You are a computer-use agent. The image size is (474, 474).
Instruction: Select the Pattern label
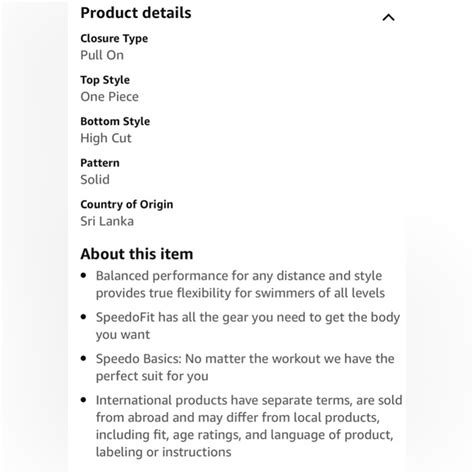tap(100, 163)
